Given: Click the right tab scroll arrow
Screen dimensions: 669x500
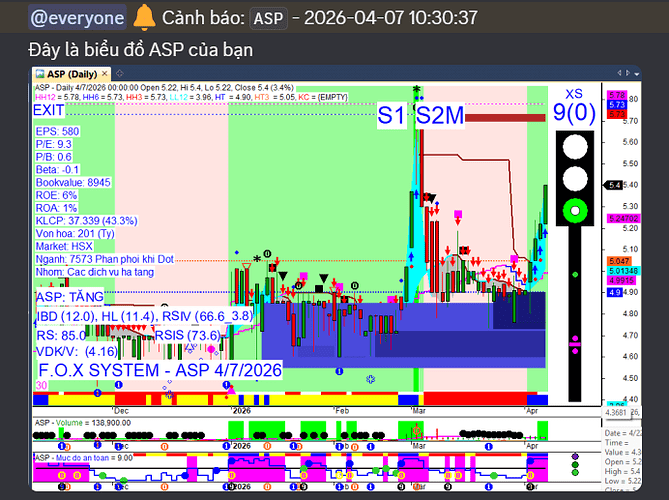Looking at the screenshot, I should (x=628, y=73).
